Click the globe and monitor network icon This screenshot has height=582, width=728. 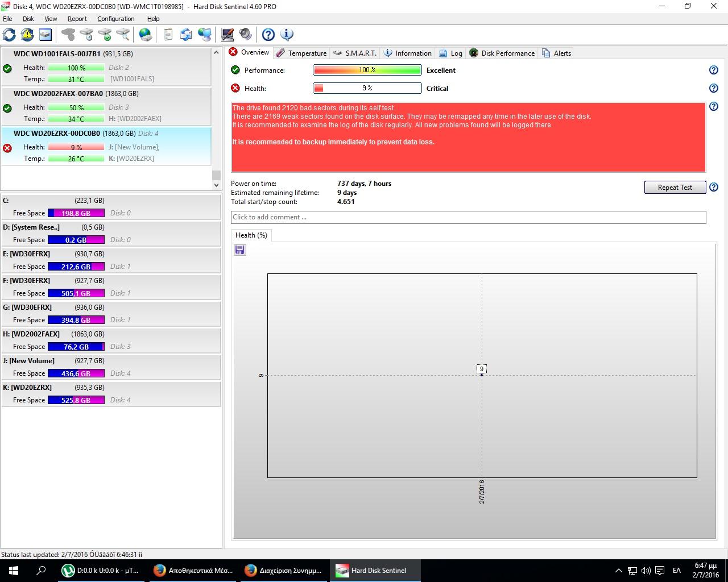tap(205, 35)
